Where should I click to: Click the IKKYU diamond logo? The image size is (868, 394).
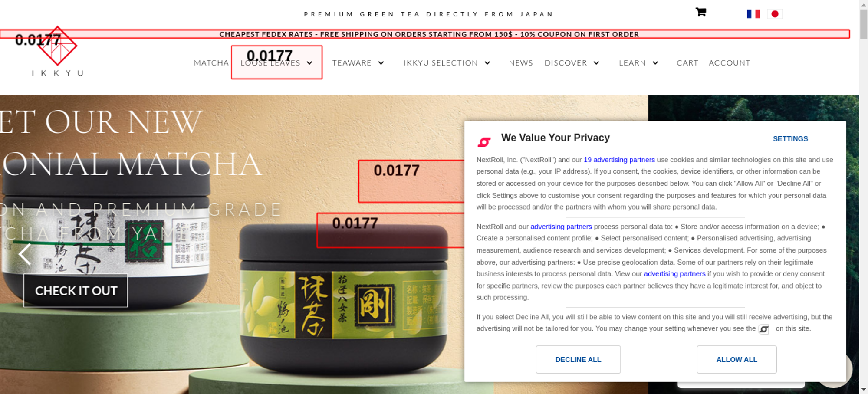(57, 46)
